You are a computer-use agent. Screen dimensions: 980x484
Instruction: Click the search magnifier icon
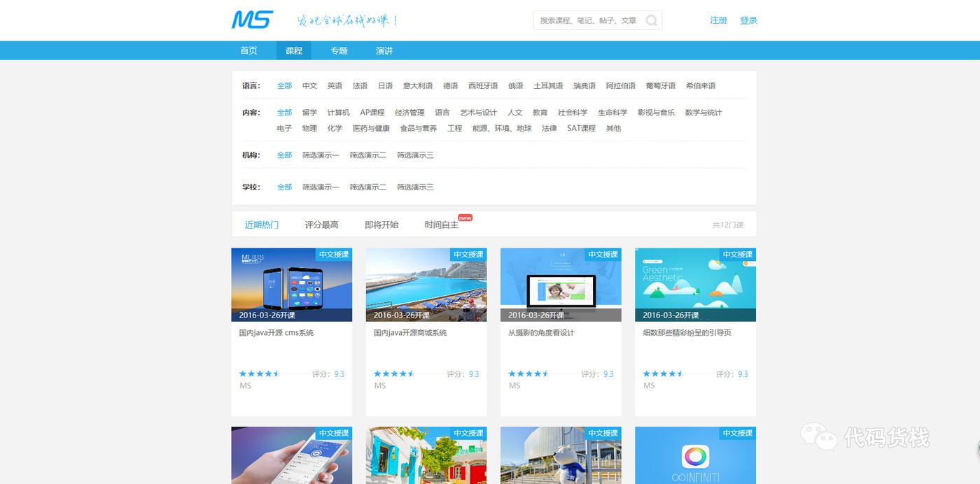pyautogui.click(x=651, y=20)
